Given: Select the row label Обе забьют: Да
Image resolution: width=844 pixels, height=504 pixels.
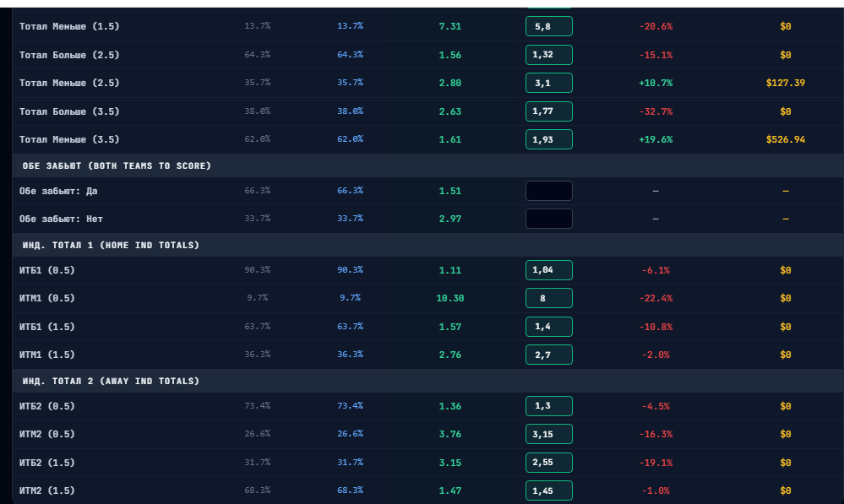Looking at the screenshot, I should click(x=58, y=191).
